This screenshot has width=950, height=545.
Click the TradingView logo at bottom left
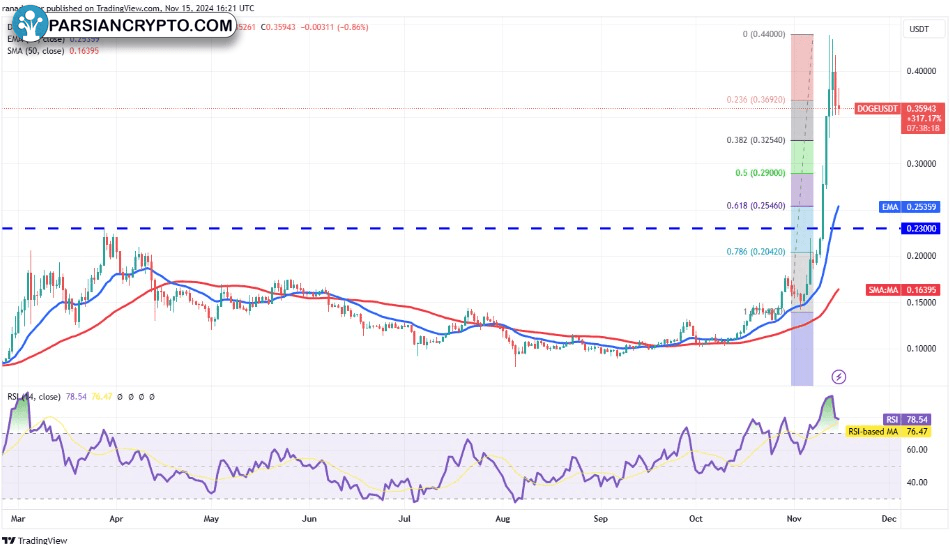pyautogui.click(x=35, y=540)
